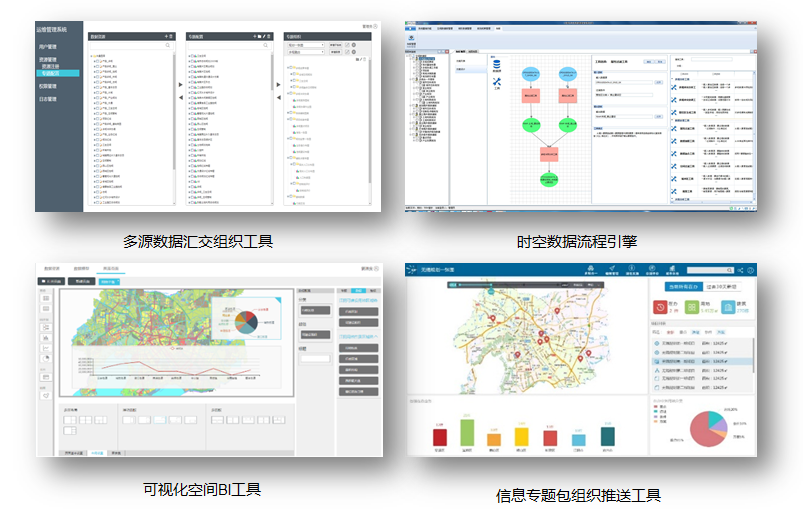
Task: Click highlighted bottom tab in BI tool
Action: pyautogui.click(x=97, y=453)
